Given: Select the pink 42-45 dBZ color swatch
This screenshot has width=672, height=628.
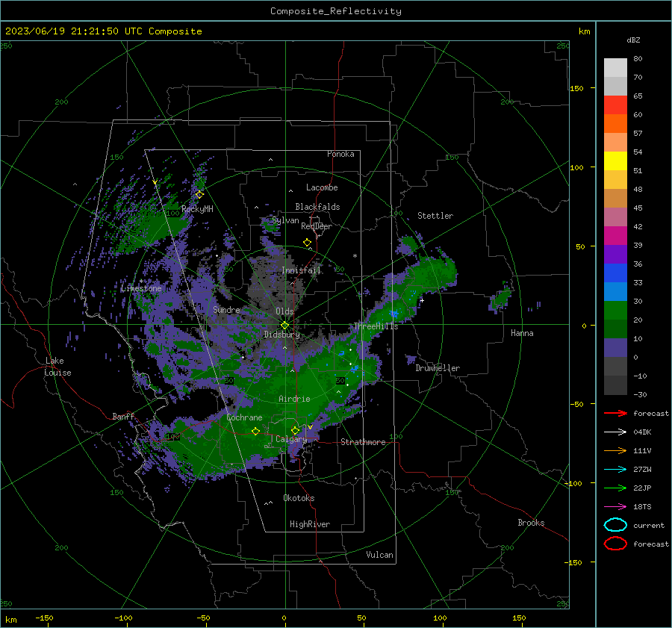Looking at the screenshot, I should [615, 217].
